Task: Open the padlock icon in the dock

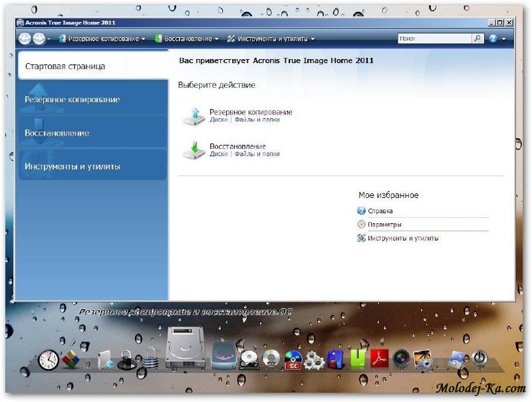Action: pos(151,359)
